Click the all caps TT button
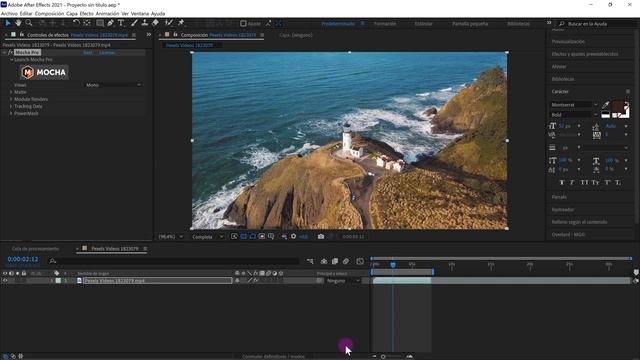 click(x=584, y=182)
